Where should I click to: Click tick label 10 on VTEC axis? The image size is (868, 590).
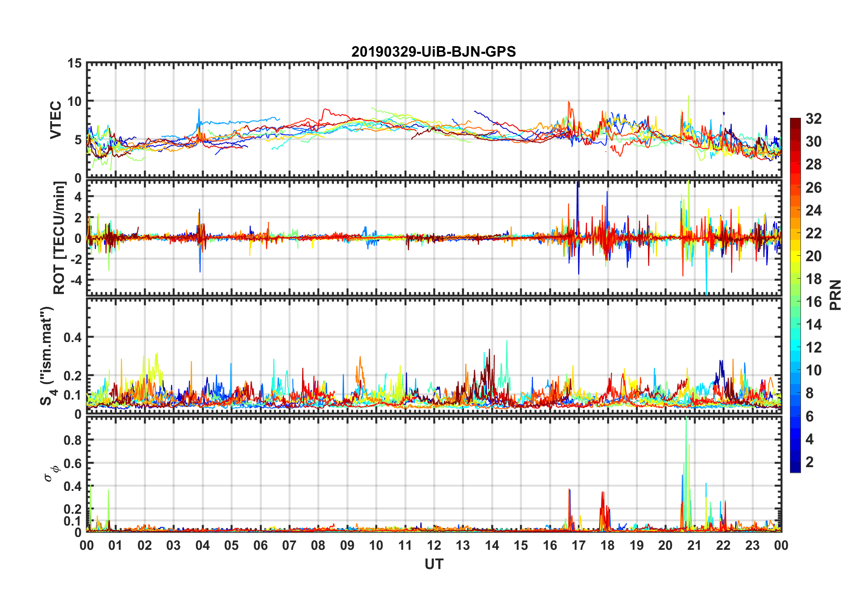click(74, 101)
